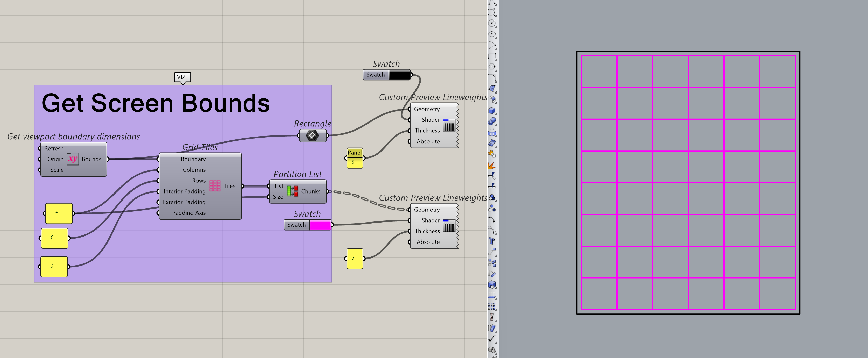Image resolution: width=868 pixels, height=358 pixels.
Task: Select the Rectangle parameter node
Action: 312,136
